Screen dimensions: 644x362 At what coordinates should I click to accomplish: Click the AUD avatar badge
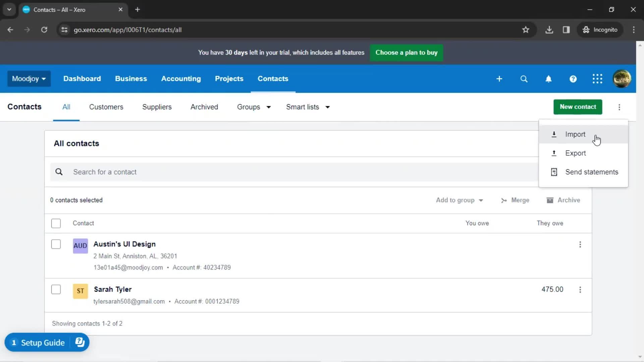(x=80, y=246)
